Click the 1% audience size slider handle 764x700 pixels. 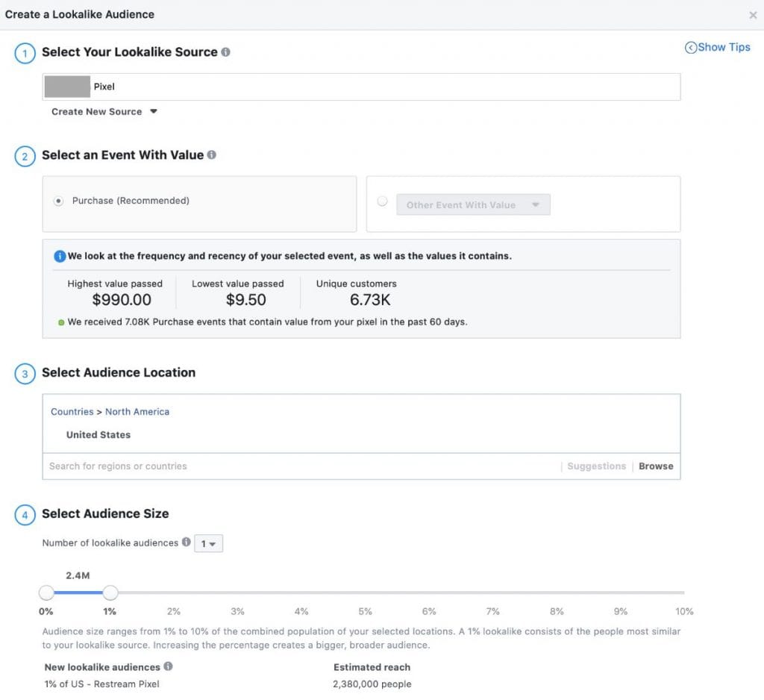(x=110, y=593)
